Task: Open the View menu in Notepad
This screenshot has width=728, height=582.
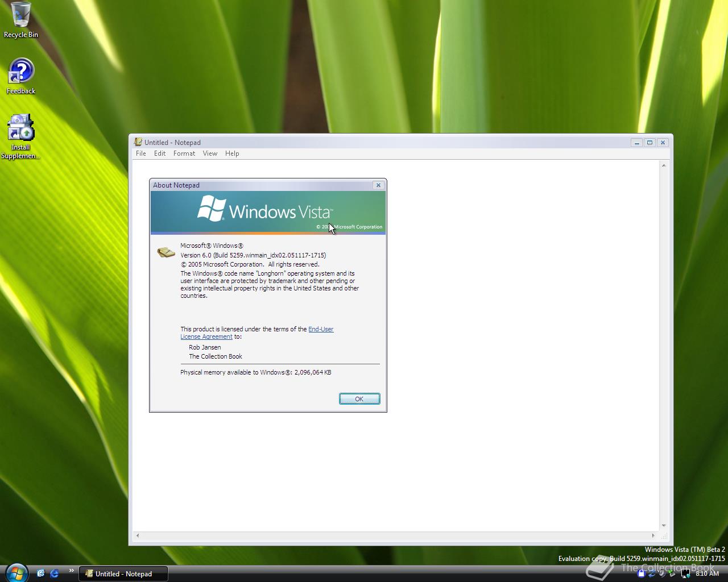Action: pyautogui.click(x=210, y=153)
